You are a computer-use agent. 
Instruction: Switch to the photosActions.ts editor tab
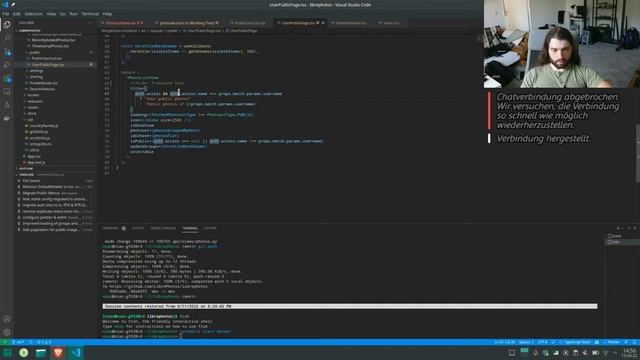point(186,23)
